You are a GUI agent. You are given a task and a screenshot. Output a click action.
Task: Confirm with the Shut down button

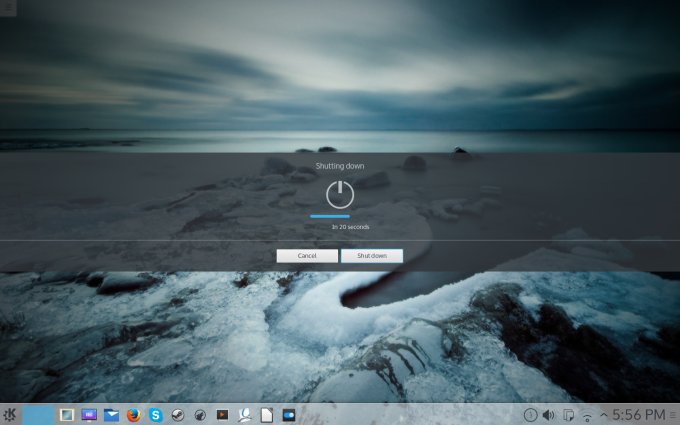pos(372,256)
